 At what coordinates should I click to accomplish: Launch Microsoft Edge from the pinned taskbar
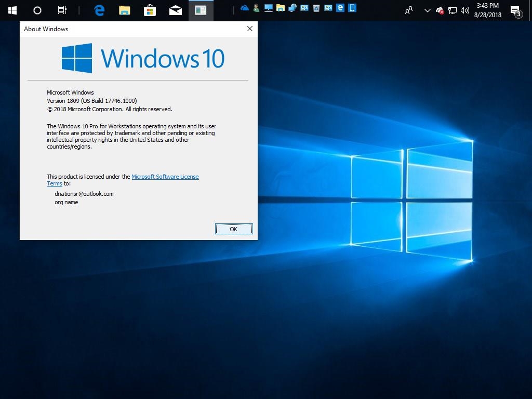(99, 10)
